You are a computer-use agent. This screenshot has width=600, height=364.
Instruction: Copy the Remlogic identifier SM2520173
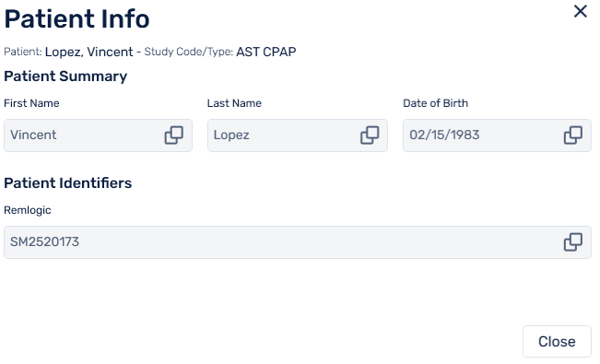(x=573, y=242)
